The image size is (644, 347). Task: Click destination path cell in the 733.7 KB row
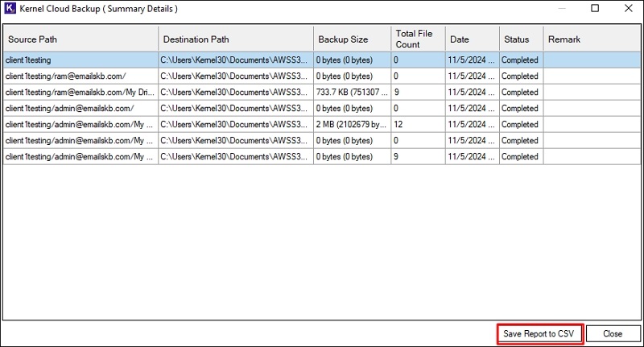[236, 92]
